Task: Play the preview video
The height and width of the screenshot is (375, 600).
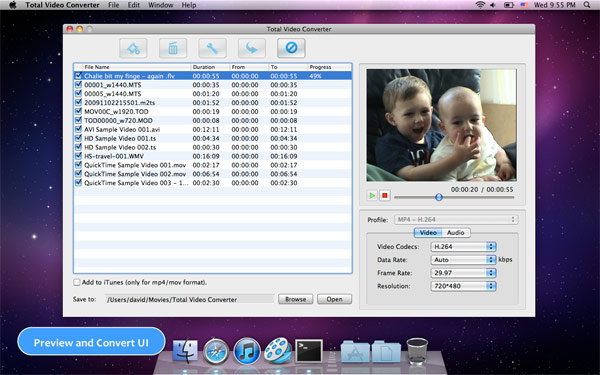Action: [x=372, y=196]
